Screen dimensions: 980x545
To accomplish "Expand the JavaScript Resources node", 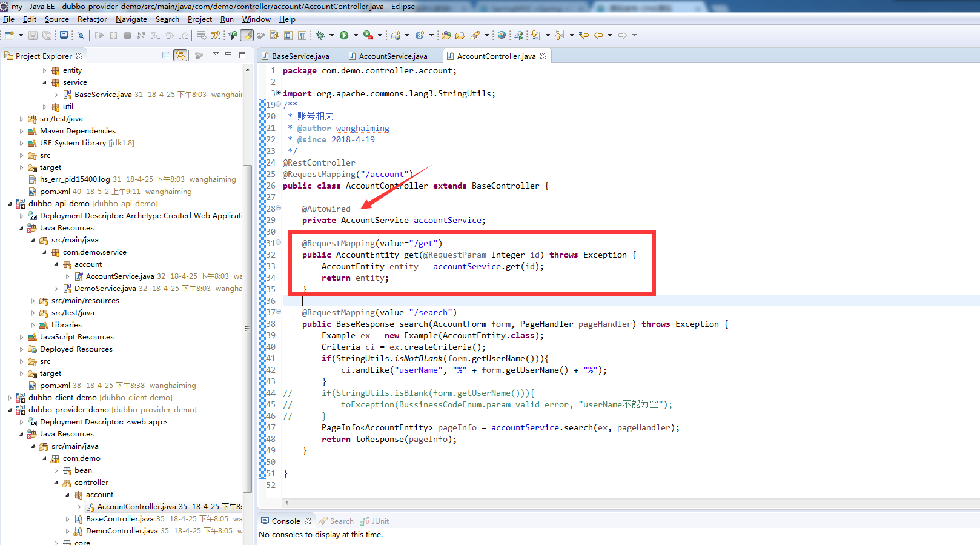I will click(x=21, y=337).
